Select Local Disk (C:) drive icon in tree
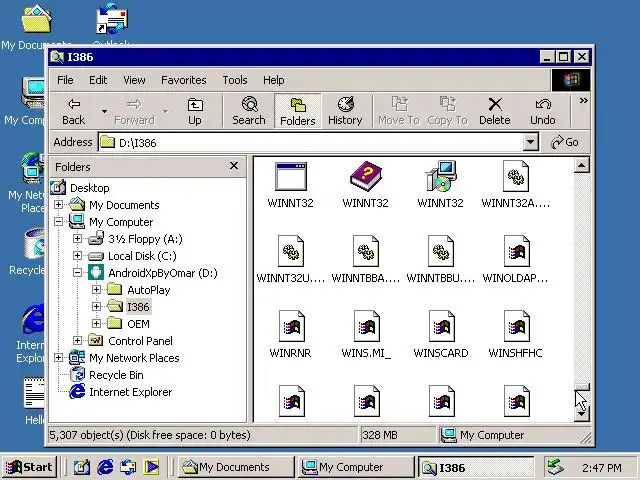640x480 pixels. (x=96, y=256)
